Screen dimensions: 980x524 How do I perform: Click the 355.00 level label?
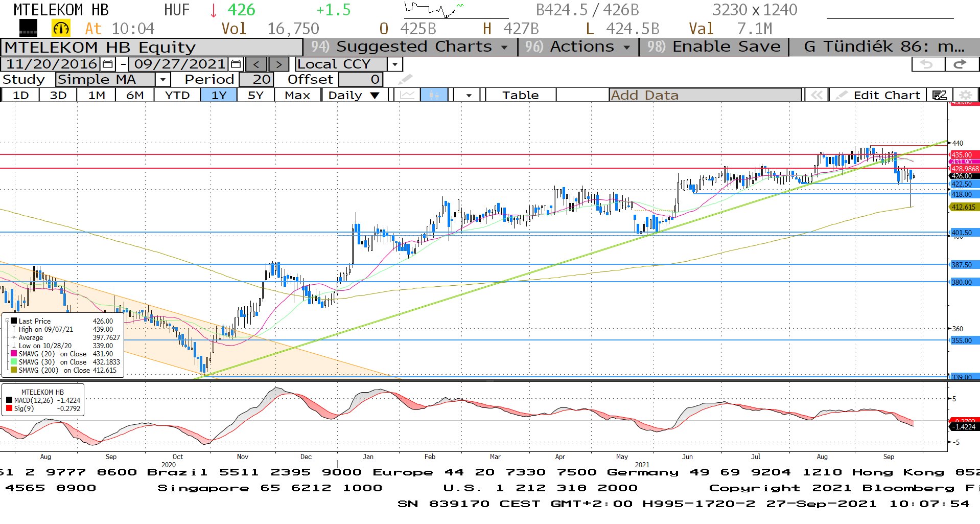964,340
